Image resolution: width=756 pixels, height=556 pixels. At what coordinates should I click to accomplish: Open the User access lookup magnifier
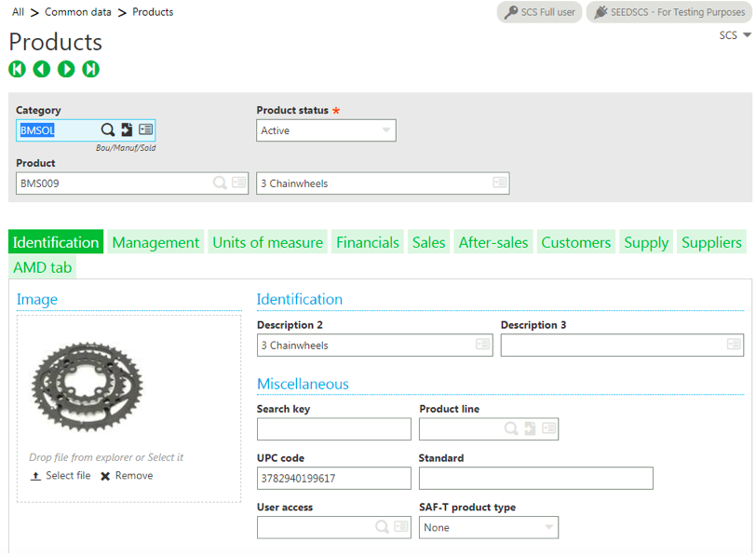click(381, 527)
